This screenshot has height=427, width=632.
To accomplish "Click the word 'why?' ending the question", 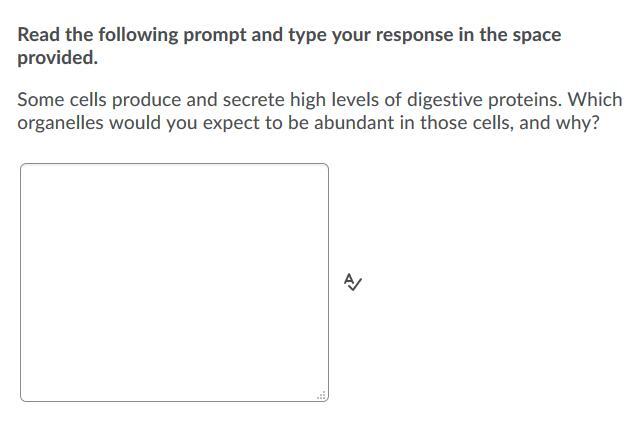I will pyautogui.click(x=576, y=125).
